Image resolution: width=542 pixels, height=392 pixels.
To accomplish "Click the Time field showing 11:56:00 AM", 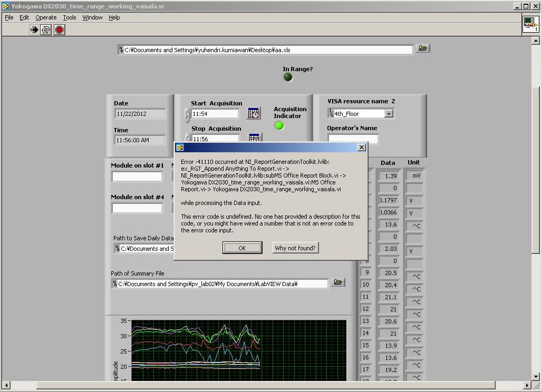I will coord(140,140).
